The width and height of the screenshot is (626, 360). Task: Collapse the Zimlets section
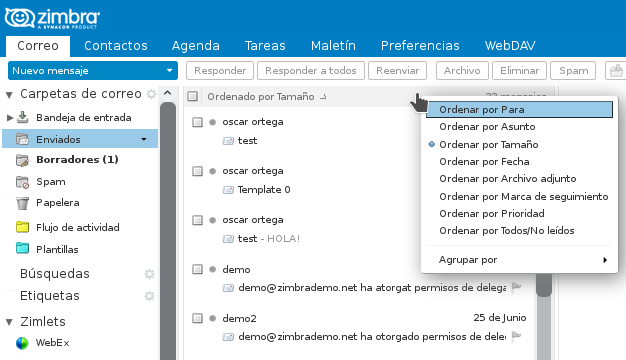point(9,322)
